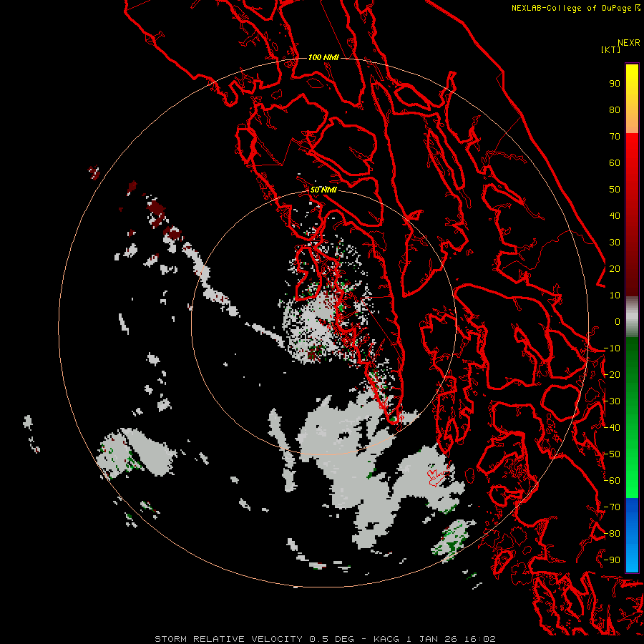
Task: Click the -60 value on the velocity scale
Action: pos(612,481)
